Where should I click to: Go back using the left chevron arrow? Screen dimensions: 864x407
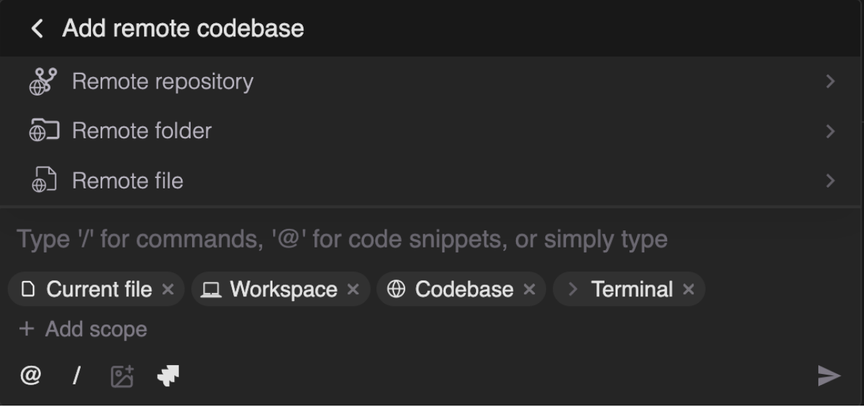[x=37, y=29]
